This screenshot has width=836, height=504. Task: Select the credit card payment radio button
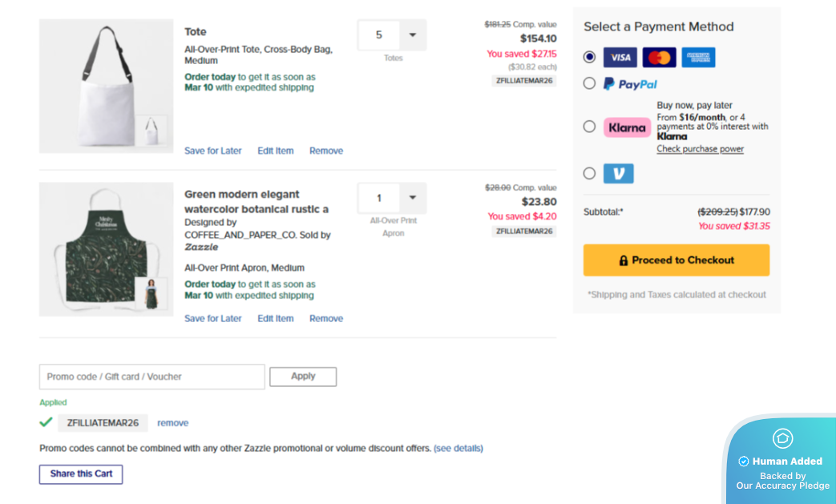click(x=590, y=57)
